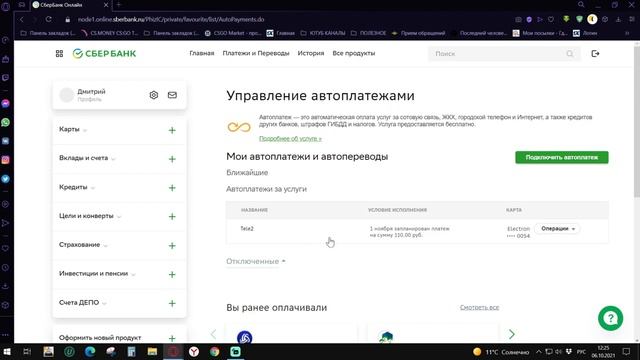Click plus next to Вклады и счета

(x=172, y=159)
